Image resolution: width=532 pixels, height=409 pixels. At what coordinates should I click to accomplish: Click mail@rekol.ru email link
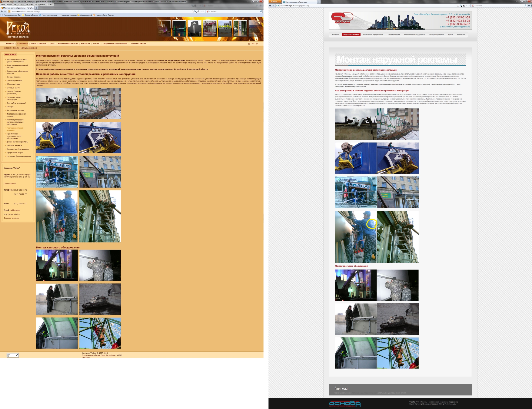[x=15, y=210]
